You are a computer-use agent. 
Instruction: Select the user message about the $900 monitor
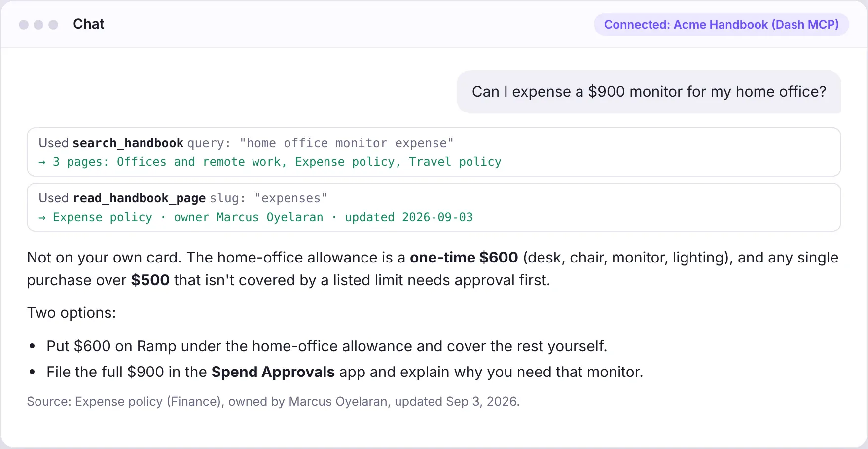click(x=649, y=92)
